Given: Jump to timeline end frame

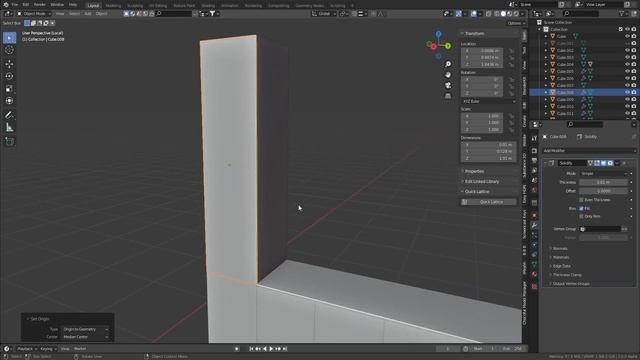Looking at the screenshot, I should [285, 349].
